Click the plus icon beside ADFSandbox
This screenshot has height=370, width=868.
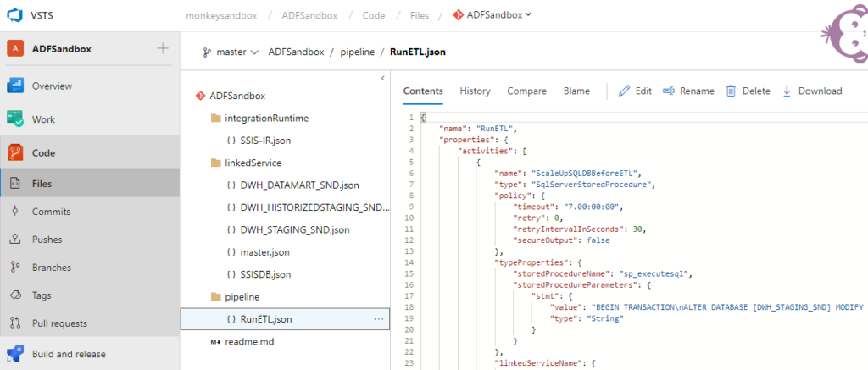coord(162,48)
